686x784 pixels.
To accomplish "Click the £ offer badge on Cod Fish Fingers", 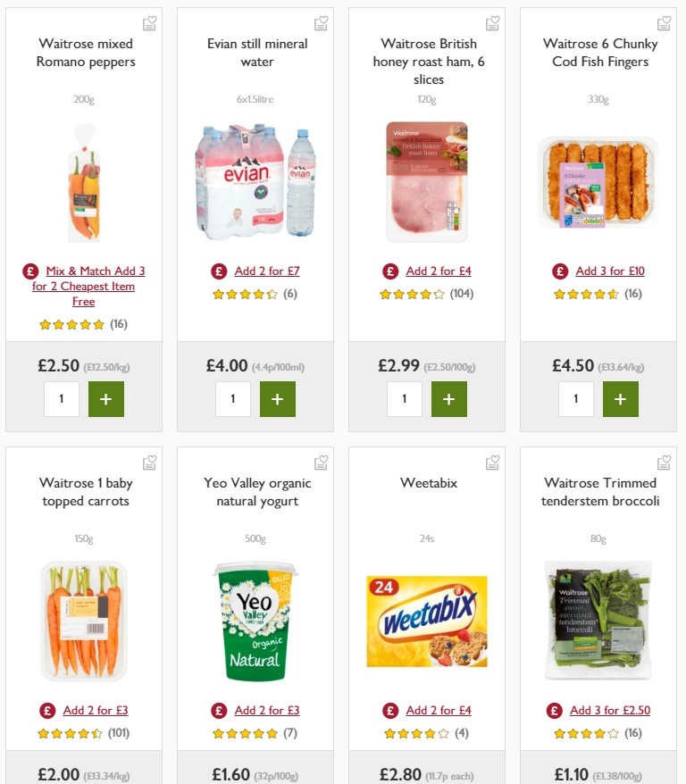I will pyautogui.click(x=560, y=271).
